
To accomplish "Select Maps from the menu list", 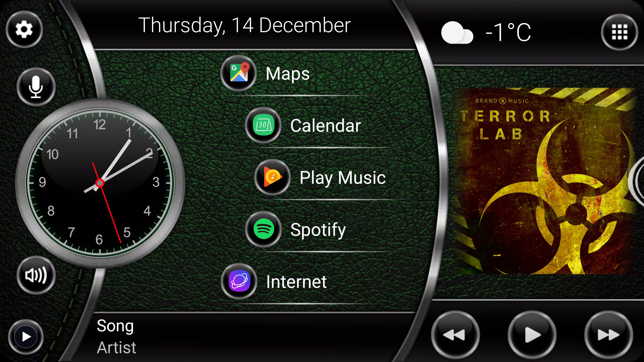I will 287,73.
